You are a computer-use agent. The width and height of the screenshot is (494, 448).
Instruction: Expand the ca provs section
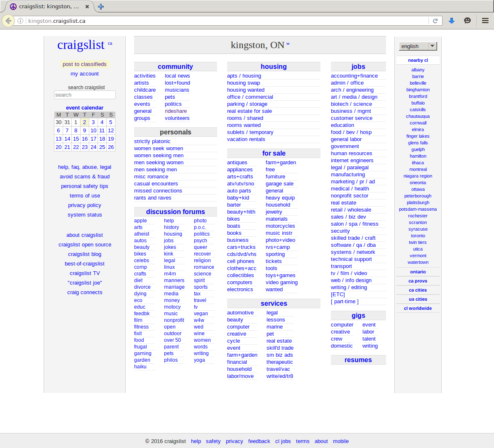click(x=418, y=281)
